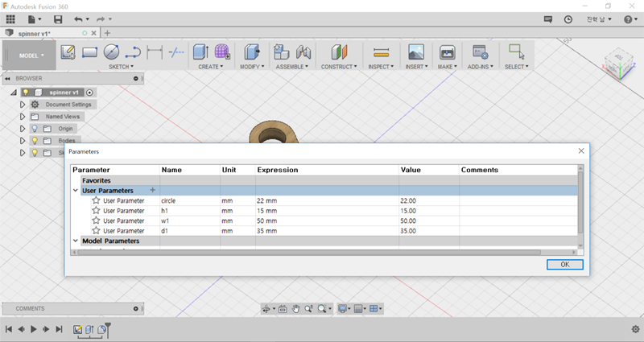The width and height of the screenshot is (644, 342).
Task: Open the MODIFY menu
Action: point(252,67)
